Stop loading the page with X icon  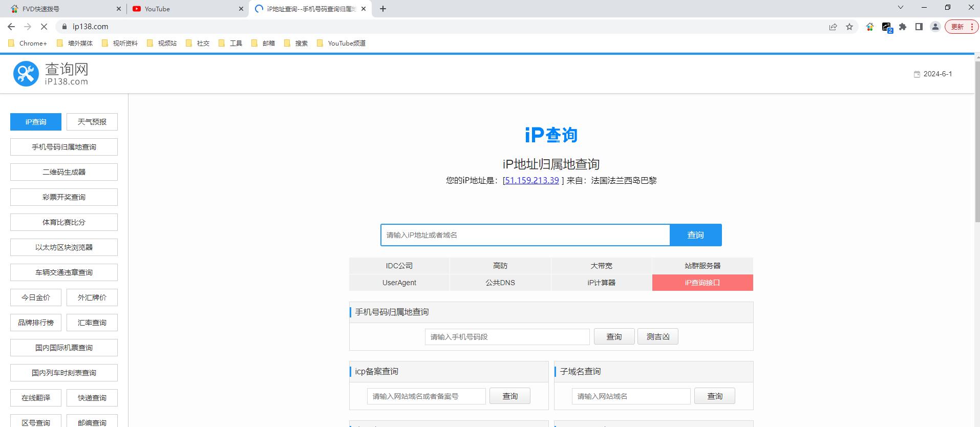[x=44, y=27]
